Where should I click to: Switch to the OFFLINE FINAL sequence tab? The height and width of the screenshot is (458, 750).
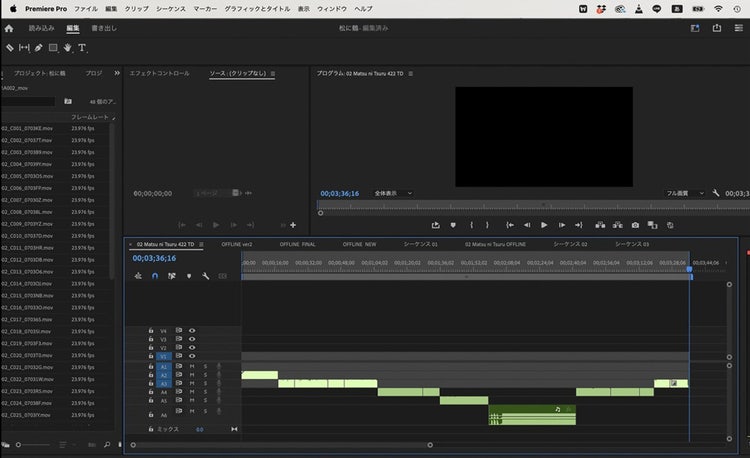297,244
